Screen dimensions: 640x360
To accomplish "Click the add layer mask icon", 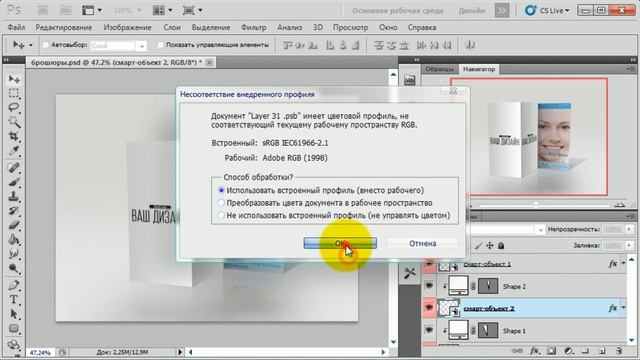I will coord(551,351).
